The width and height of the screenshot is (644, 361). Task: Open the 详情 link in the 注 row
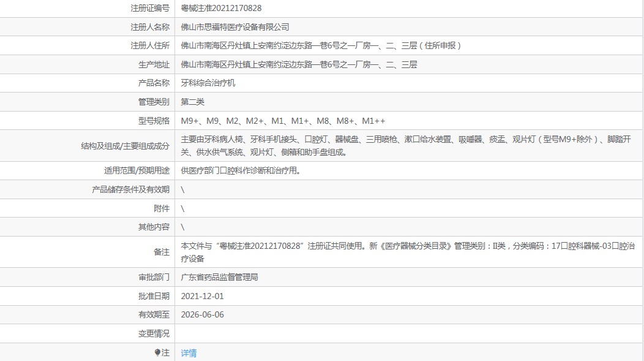click(189, 353)
